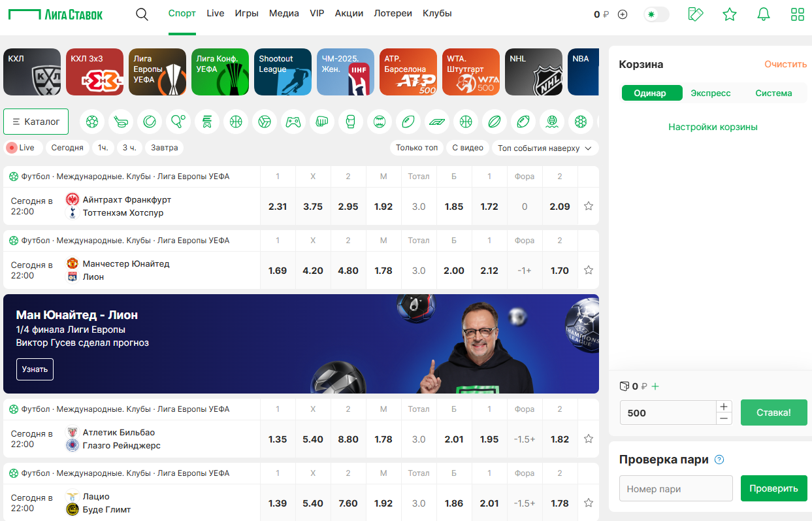Select the Formula racing sport icon
The height and width of the screenshot is (521, 812).
pyautogui.click(x=437, y=122)
